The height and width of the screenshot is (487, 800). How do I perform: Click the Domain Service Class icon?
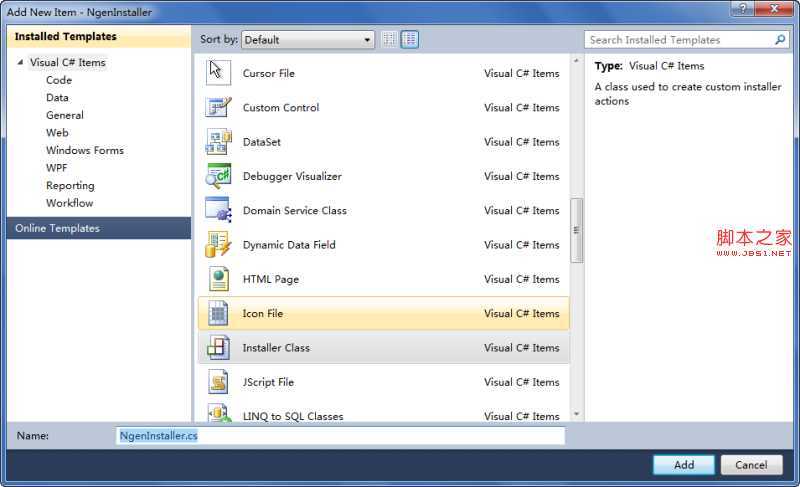coord(218,210)
